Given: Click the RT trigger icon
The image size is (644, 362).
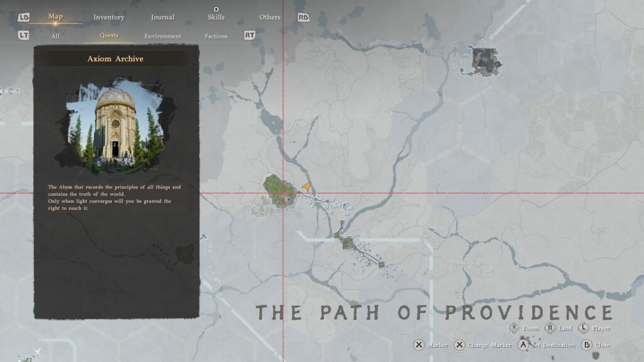Looking at the screenshot, I should tap(249, 35).
